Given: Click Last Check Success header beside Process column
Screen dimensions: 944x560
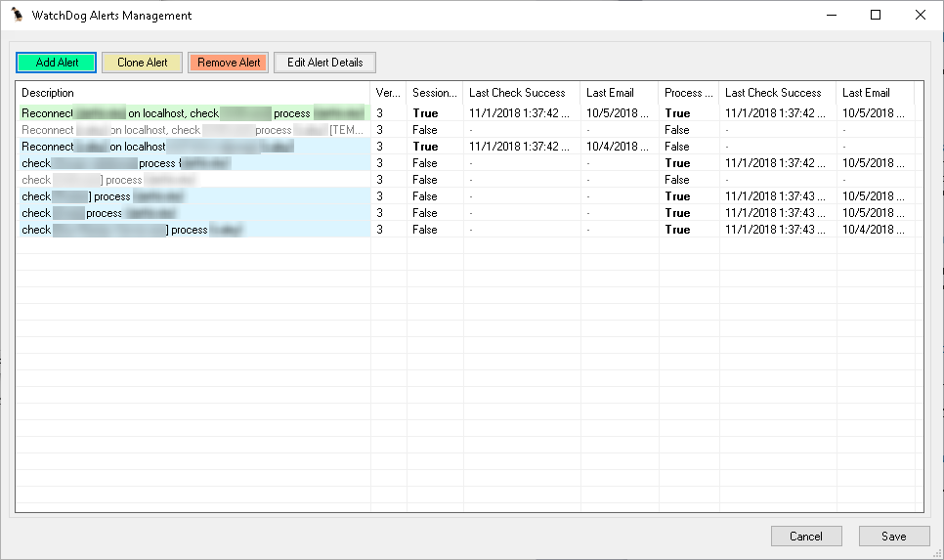Looking at the screenshot, I should point(777,93).
